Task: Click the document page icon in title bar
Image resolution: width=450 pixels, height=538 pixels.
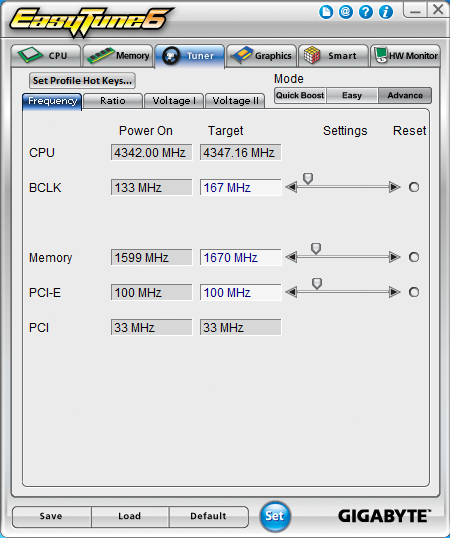Action: [326, 12]
